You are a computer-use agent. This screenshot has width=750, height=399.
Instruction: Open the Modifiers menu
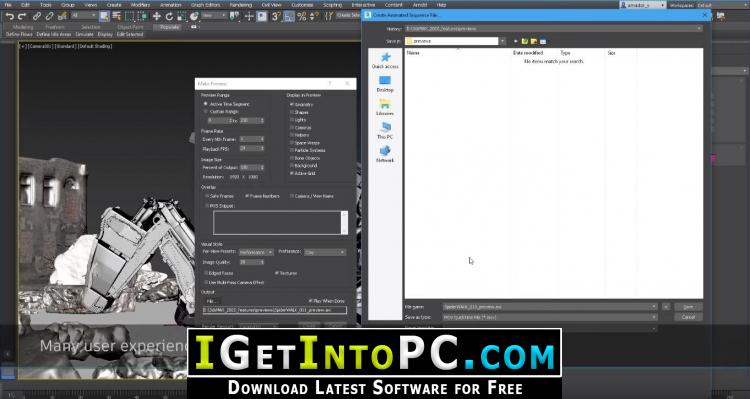tap(140, 5)
